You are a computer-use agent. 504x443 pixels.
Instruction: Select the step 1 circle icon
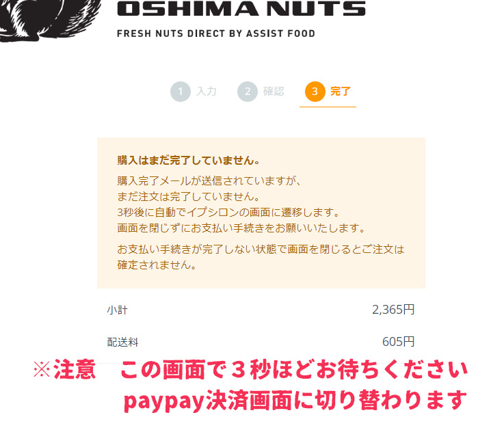(x=181, y=92)
